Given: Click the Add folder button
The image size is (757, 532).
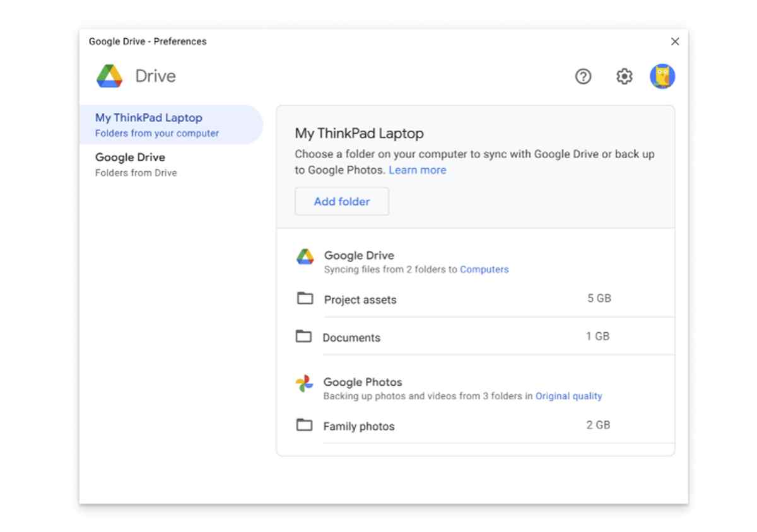Looking at the screenshot, I should pyautogui.click(x=342, y=202).
